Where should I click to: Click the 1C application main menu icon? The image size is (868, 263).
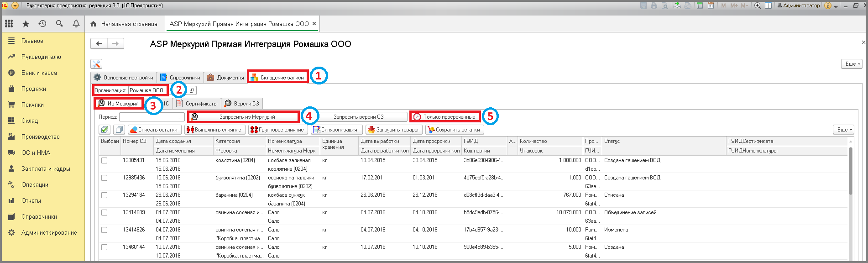[5, 5]
